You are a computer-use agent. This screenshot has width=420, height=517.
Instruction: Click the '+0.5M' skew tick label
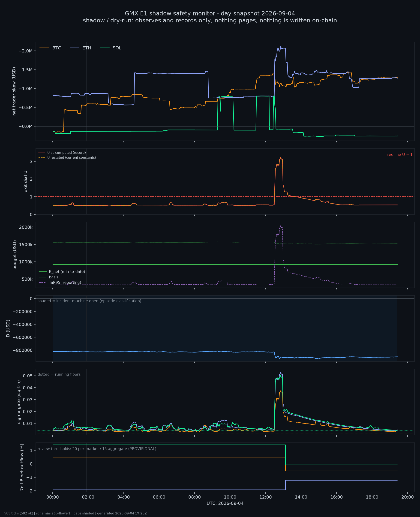[x=25, y=107]
